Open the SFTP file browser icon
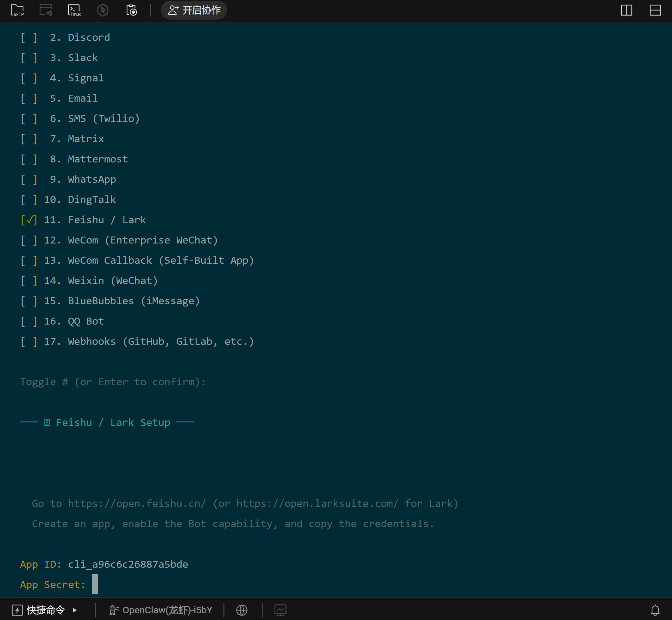 [x=17, y=10]
